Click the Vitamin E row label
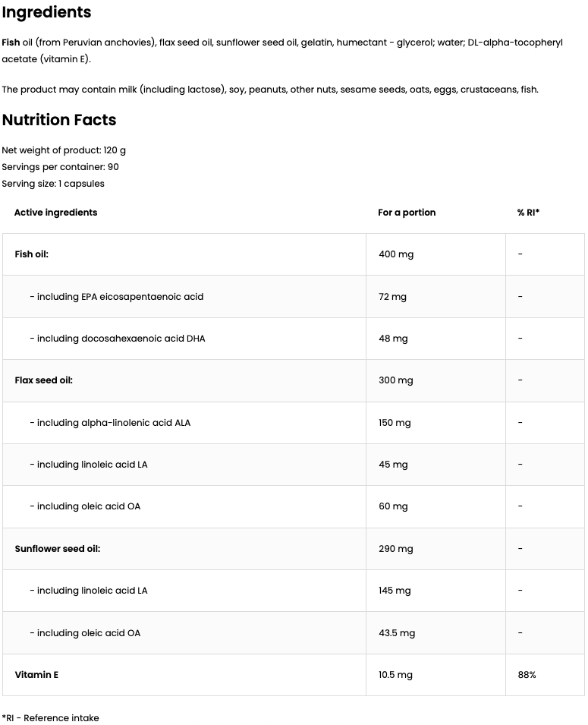 point(36,675)
